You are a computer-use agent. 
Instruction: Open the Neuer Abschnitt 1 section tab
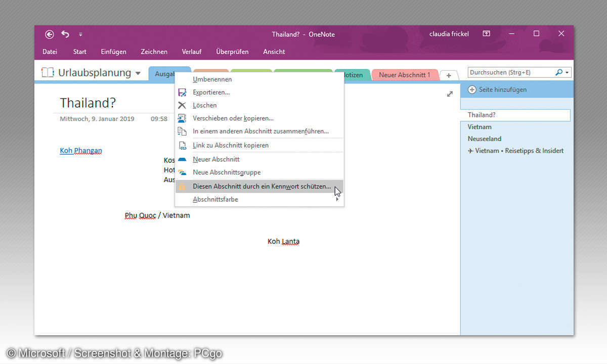click(x=404, y=75)
